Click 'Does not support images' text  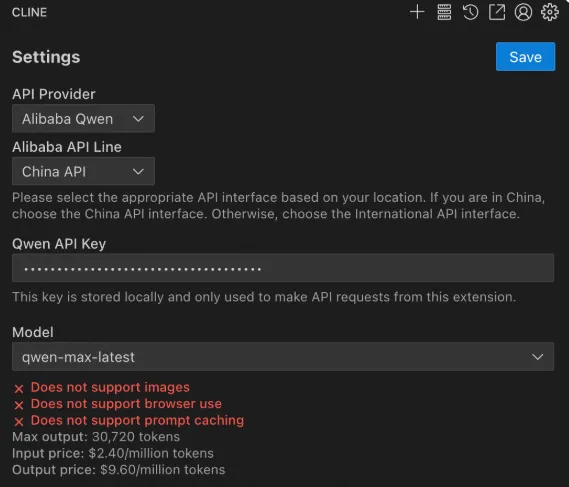coord(110,387)
